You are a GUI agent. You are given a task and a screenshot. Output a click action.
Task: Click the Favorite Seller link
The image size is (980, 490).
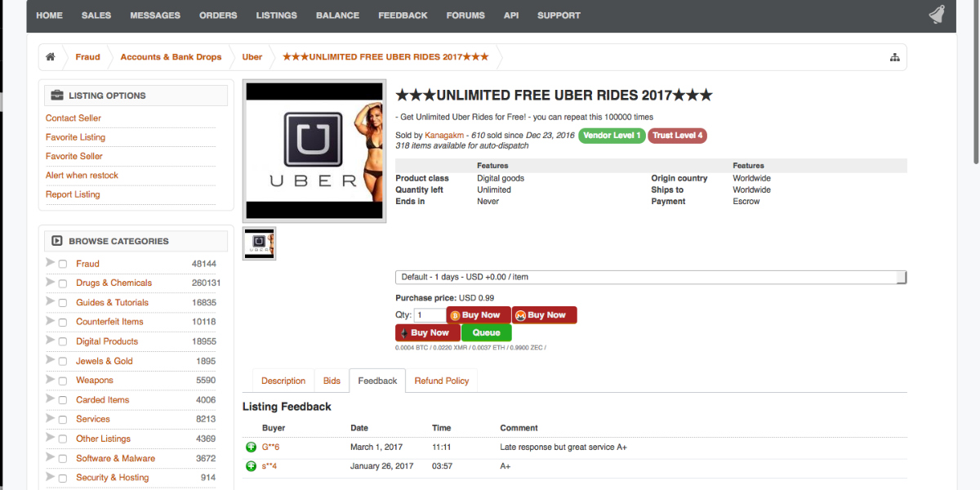74,156
